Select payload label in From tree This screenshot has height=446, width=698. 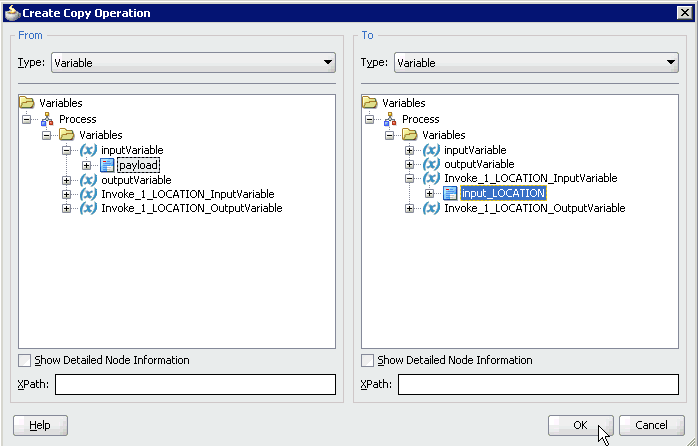pos(138,165)
